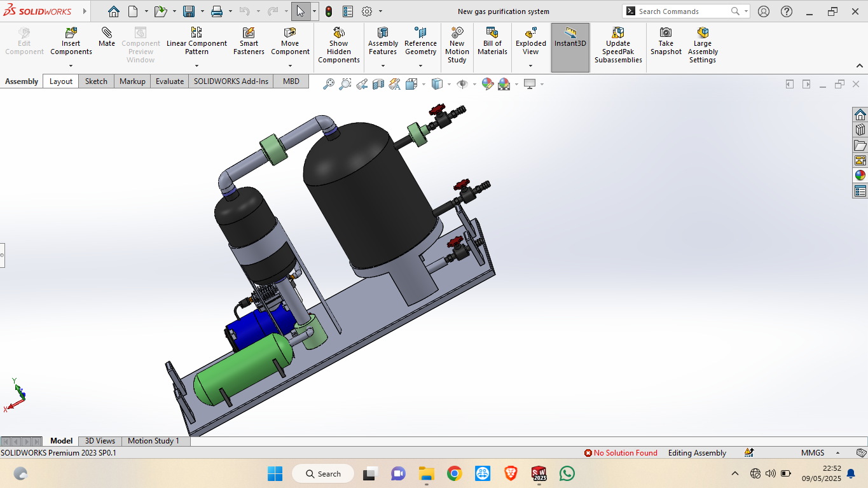The image size is (868, 488).
Task: Click Windows Start button
Action: [275, 474]
